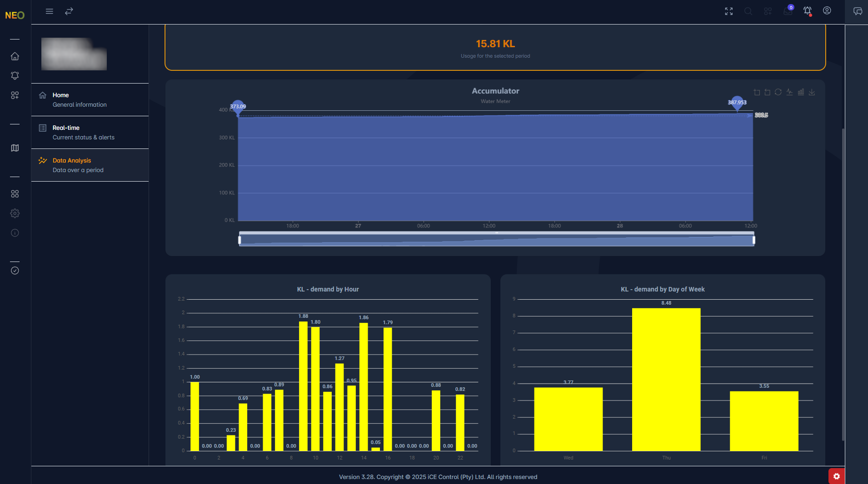Activate the chart zoom selection tool
The height and width of the screenshot is (484, 868).
click(x=757, y=92)
